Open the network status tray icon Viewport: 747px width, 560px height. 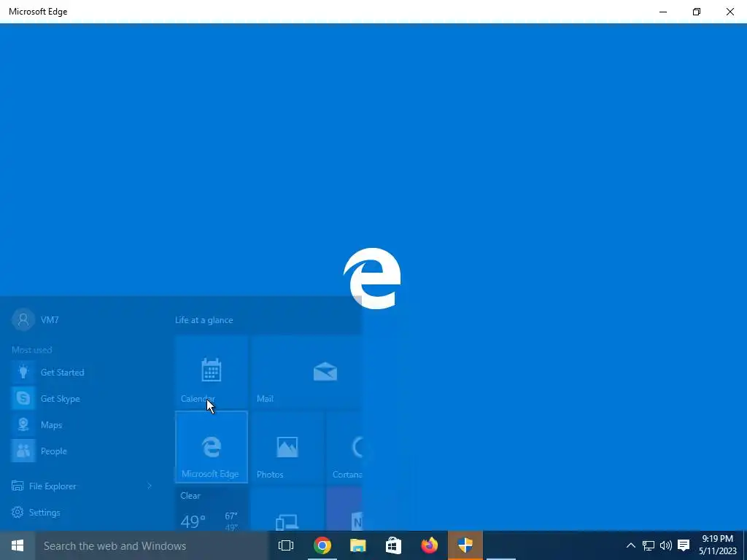click(x=649, y=545)
